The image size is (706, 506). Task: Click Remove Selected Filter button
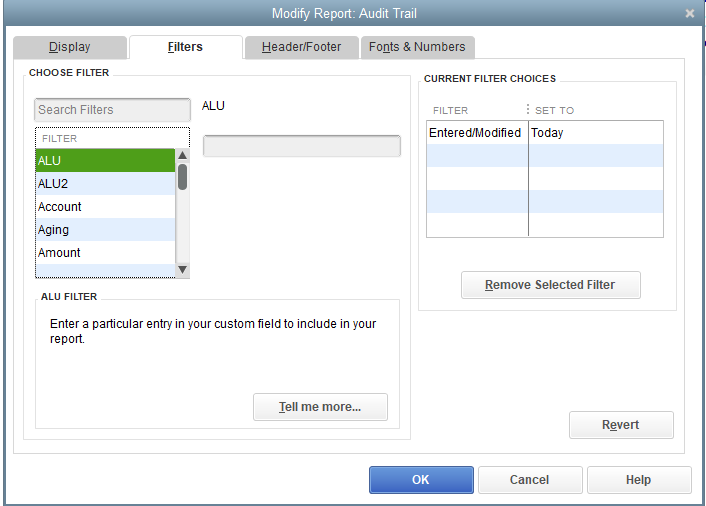pyautogui.click(x=551, y=285)
